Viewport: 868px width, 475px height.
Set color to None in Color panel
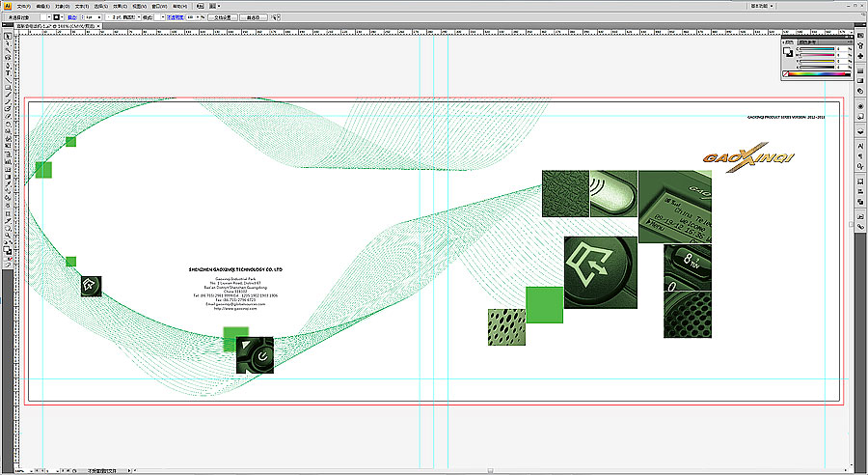(x=786, y=73)
